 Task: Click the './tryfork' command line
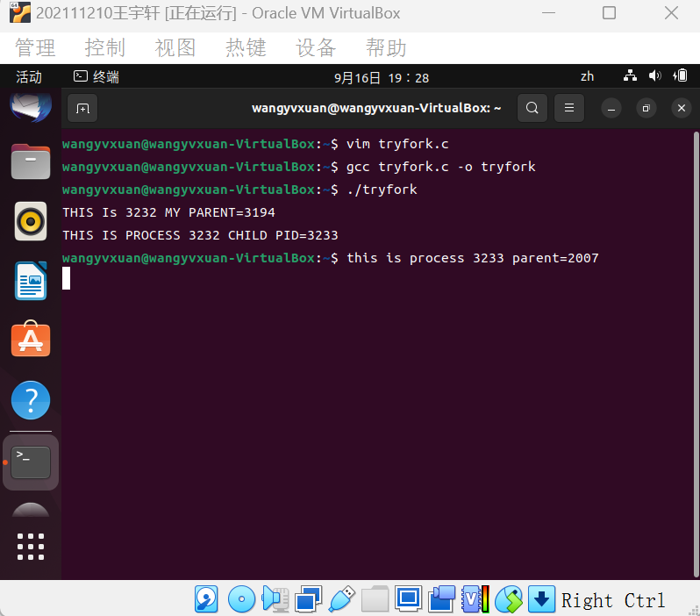point(382,190)
